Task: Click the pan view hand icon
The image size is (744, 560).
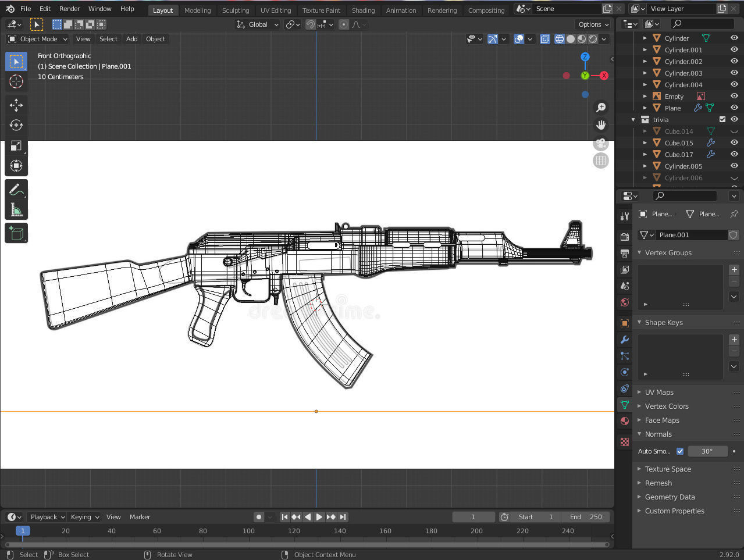Action: coord(601,125)
